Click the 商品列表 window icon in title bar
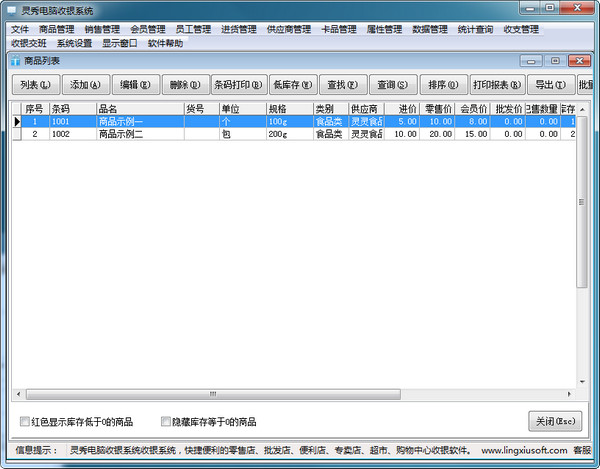The image size is (600, 469). coord(17,61)
